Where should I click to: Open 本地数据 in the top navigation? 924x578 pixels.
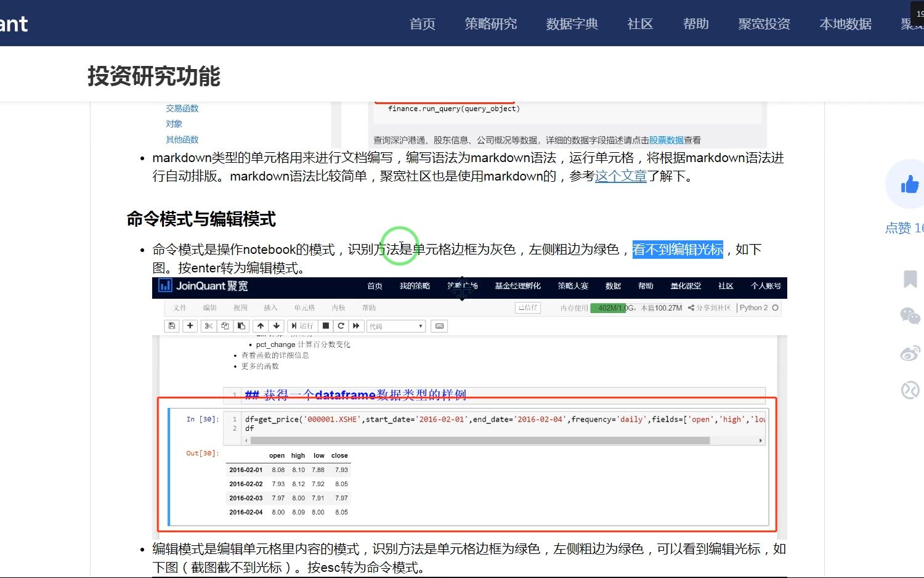[846, 24]
